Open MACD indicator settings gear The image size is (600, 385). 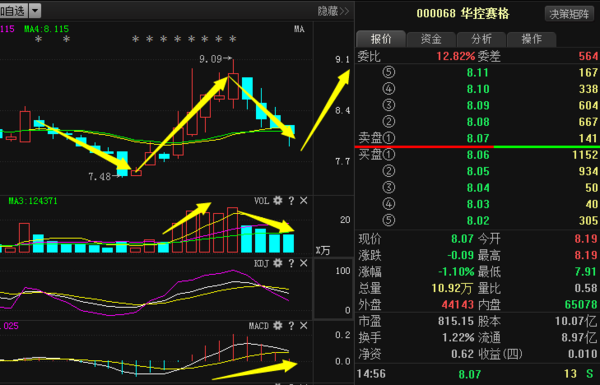[x=277, y=326]
